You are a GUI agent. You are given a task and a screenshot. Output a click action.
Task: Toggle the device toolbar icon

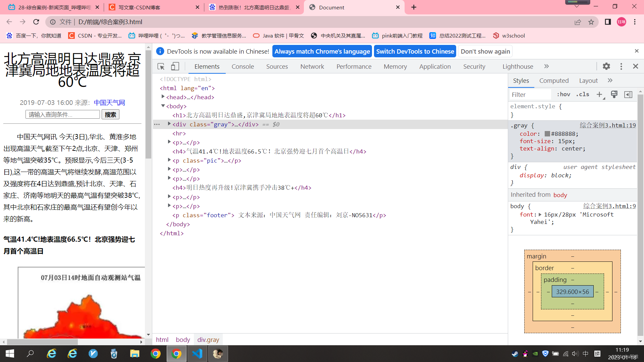coord(175,66)
